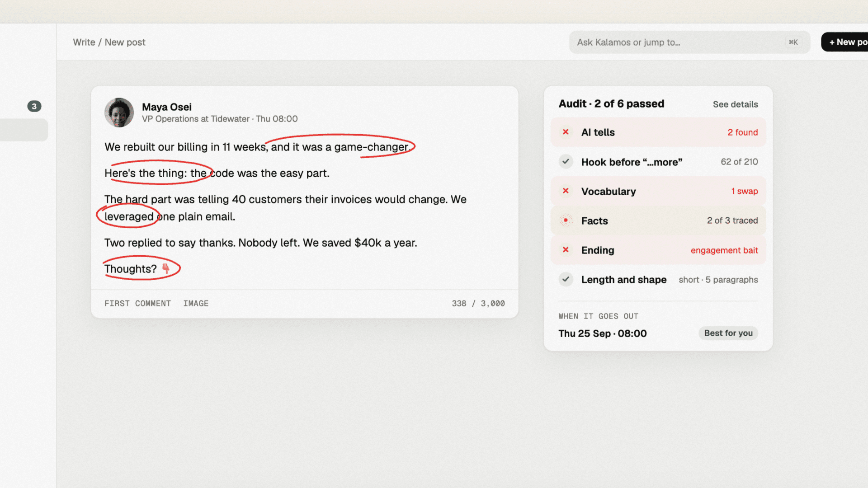This screenshot has width=868, height=488.
Task: Click the 2 of 3 traced value
Action: click(732, 221)
